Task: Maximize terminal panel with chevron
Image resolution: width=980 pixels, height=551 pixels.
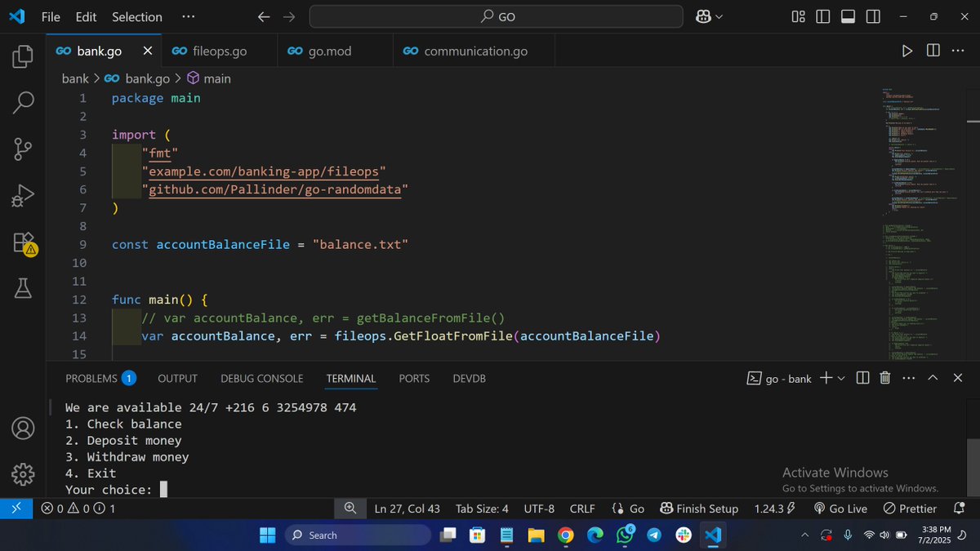Action: pos(933,378)
